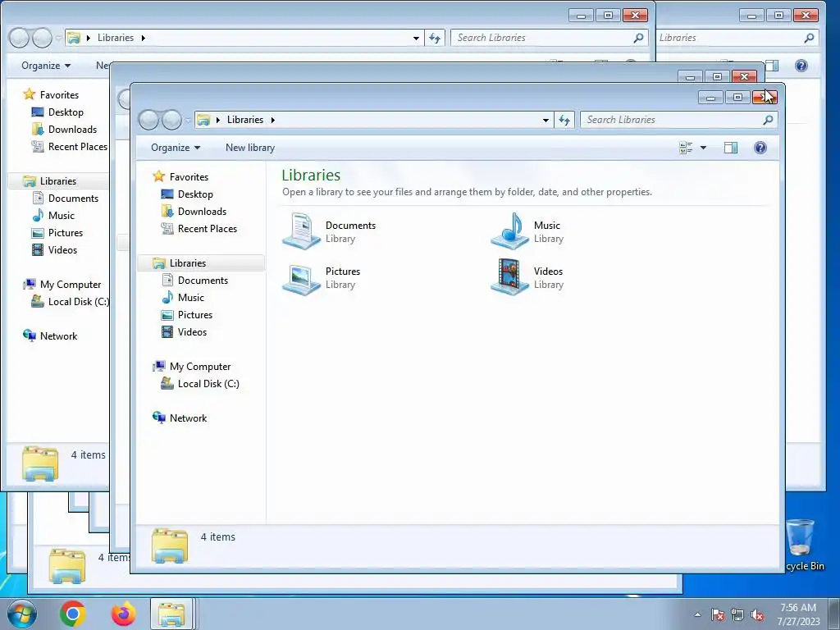This screenshot has height=630, width=840.
Task: Select Network in front window sidebar
Action: (x=180, y=418)
